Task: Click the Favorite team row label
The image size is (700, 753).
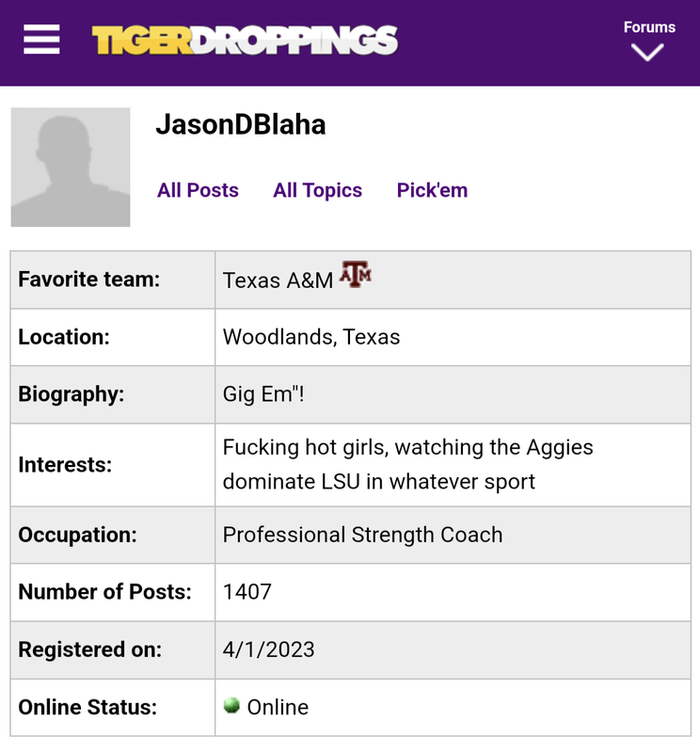Action: point(88,280)
